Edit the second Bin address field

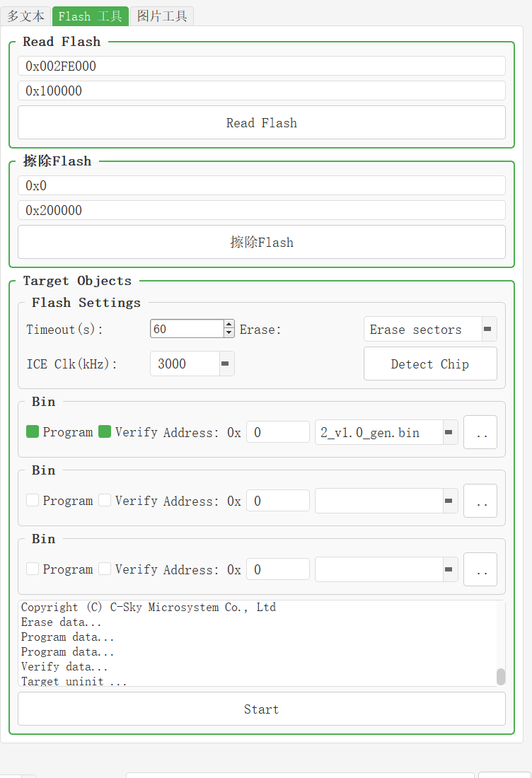pos(278,501)
